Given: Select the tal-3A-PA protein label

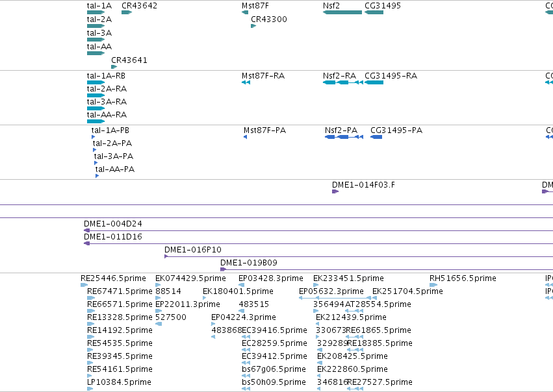Looking at the screenshot, I should (x=114, y=156).
